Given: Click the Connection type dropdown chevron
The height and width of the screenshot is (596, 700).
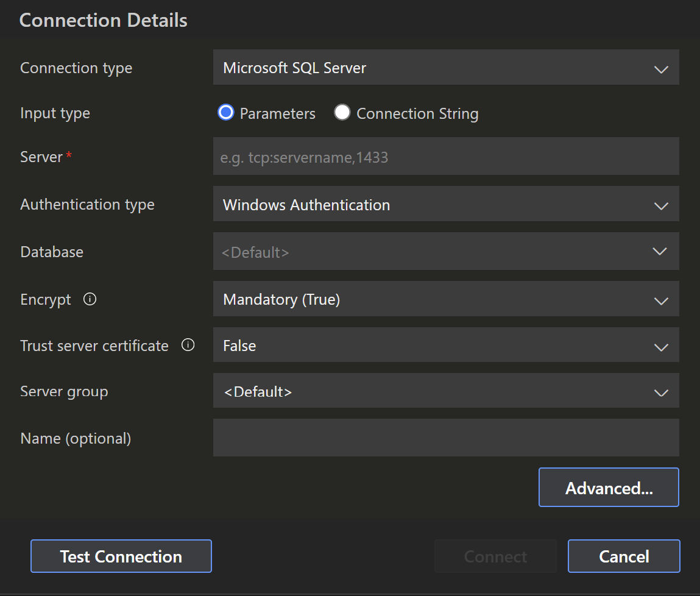Looking at the screenshot, I should tap(661, 69).
